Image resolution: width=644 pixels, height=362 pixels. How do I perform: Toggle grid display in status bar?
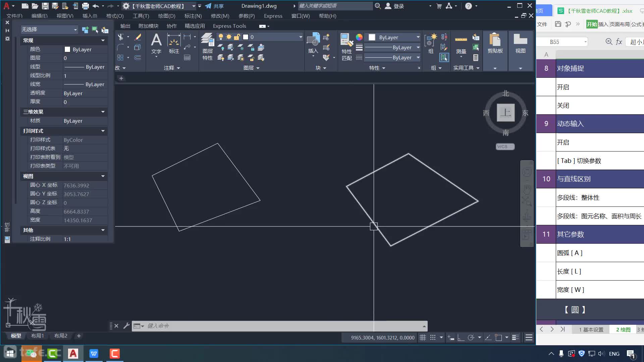click(423, 338)
